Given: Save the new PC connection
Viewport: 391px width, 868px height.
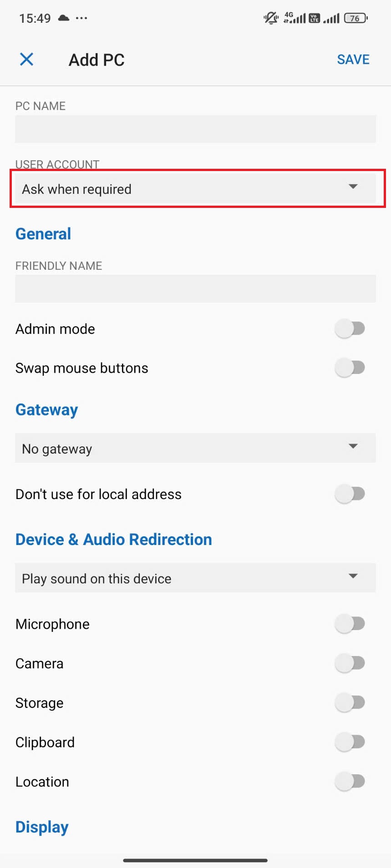Looking at the screenshot, I should click(x=353, y=60).
